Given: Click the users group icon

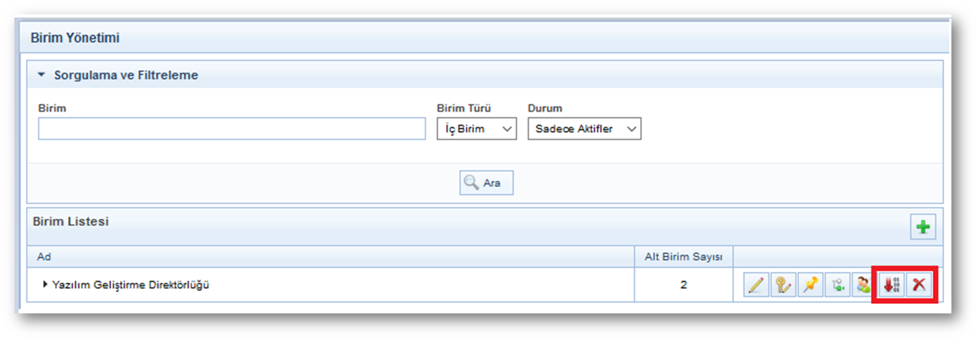Looking at the screenshot, I should (x=863, y=285).
